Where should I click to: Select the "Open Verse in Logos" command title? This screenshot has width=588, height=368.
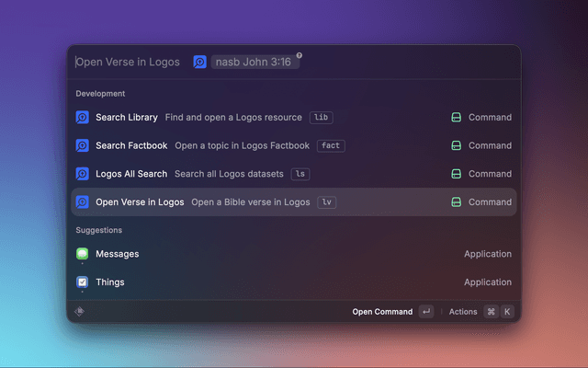[140, 202]
